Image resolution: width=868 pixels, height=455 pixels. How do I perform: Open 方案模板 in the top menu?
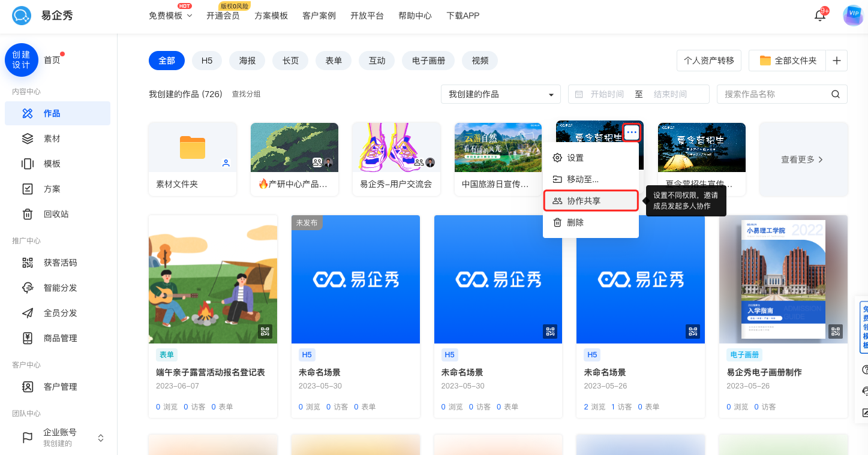pyautogui.click(x=271, y=16)
